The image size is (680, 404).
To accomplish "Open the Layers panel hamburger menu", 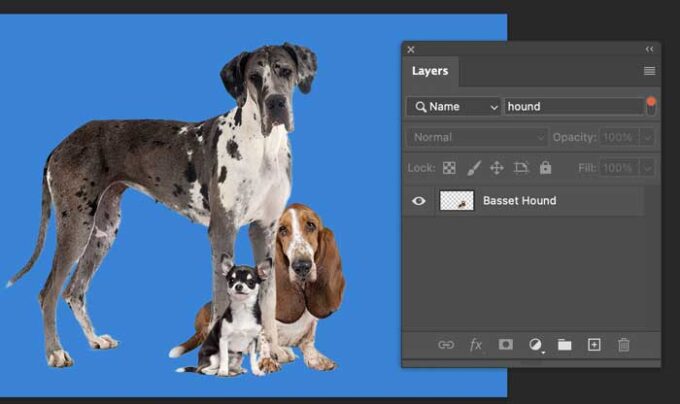I will click(x=649, y=71).
